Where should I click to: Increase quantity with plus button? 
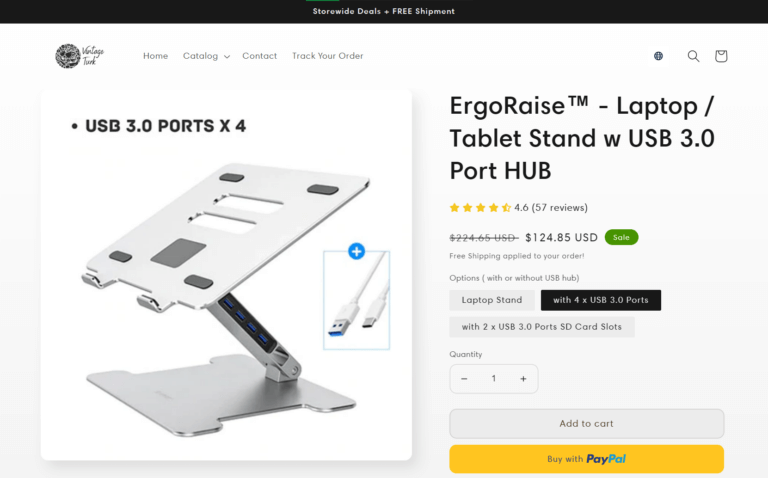click(x=523, y=379)
